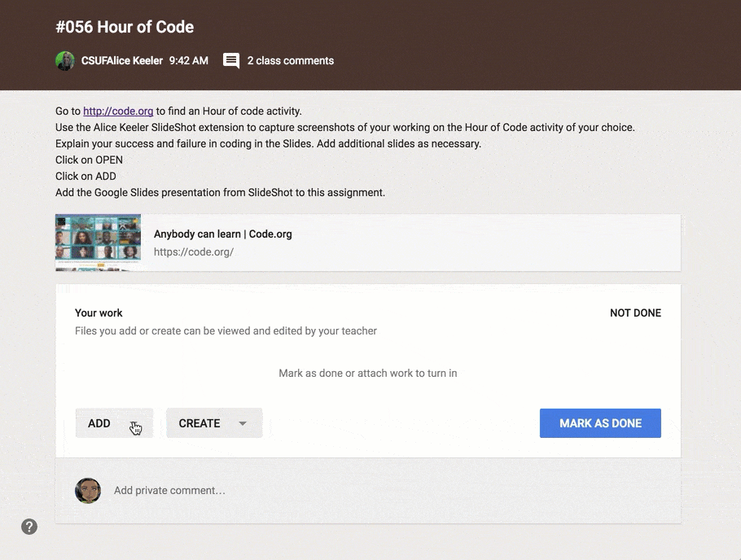Click the 'Your work' heading
This screenshot has width=741, height=560.
point(99,313)
